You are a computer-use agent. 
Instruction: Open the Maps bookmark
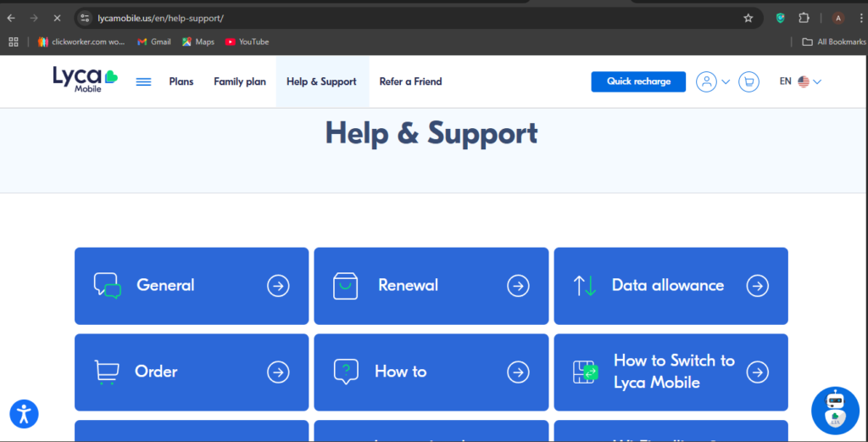coord(198,42)
